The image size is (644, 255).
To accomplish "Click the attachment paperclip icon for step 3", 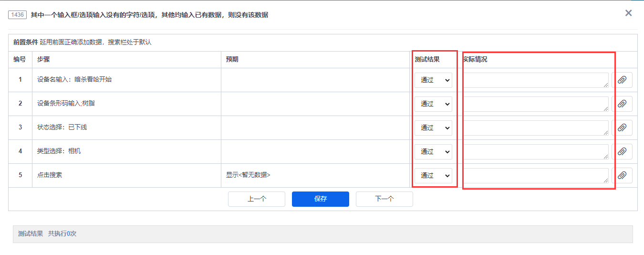I will point(622,128).
